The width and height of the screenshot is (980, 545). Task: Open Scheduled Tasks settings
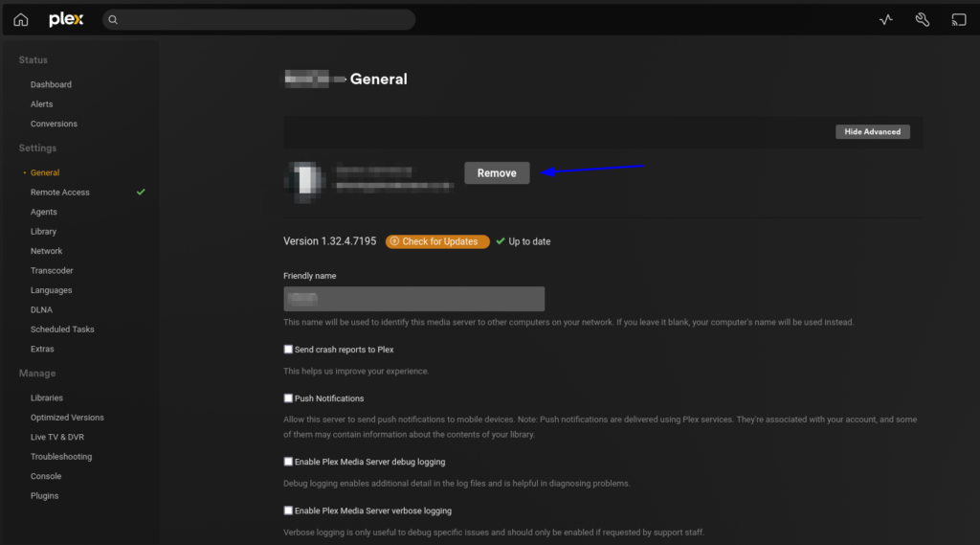(62, 329)
